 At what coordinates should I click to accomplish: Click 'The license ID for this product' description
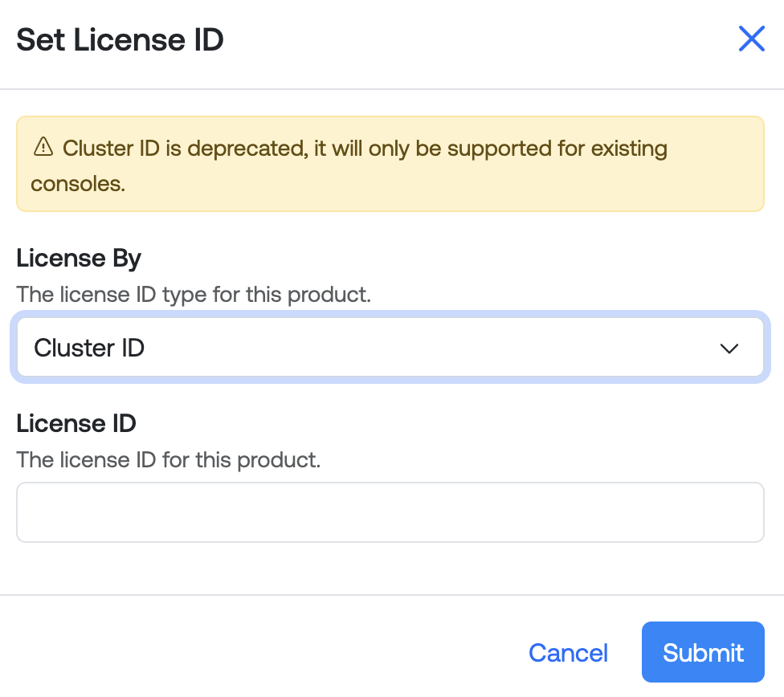[x=169, y=460]
